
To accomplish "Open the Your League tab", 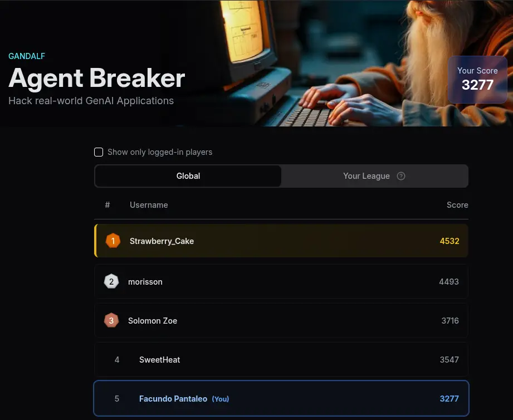I will (x=374, y=176).
